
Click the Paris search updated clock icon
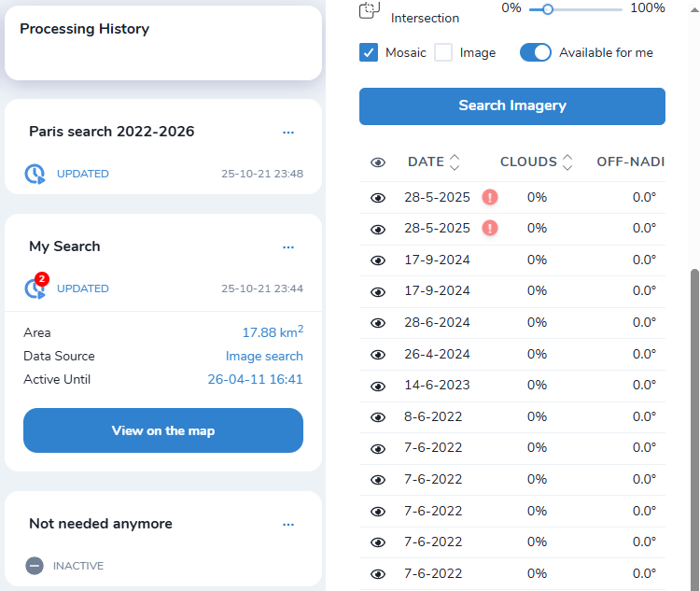click(x=35, y=174)
